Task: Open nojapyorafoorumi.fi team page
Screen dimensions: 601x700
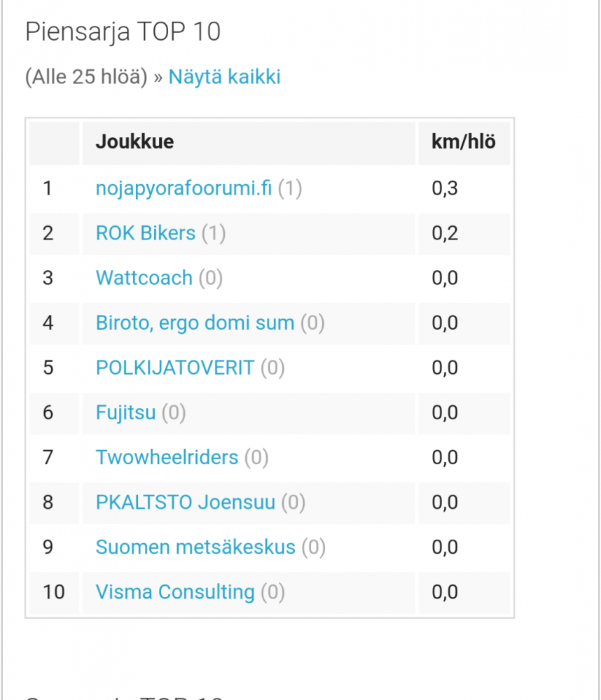Action: tap(184, 188)
